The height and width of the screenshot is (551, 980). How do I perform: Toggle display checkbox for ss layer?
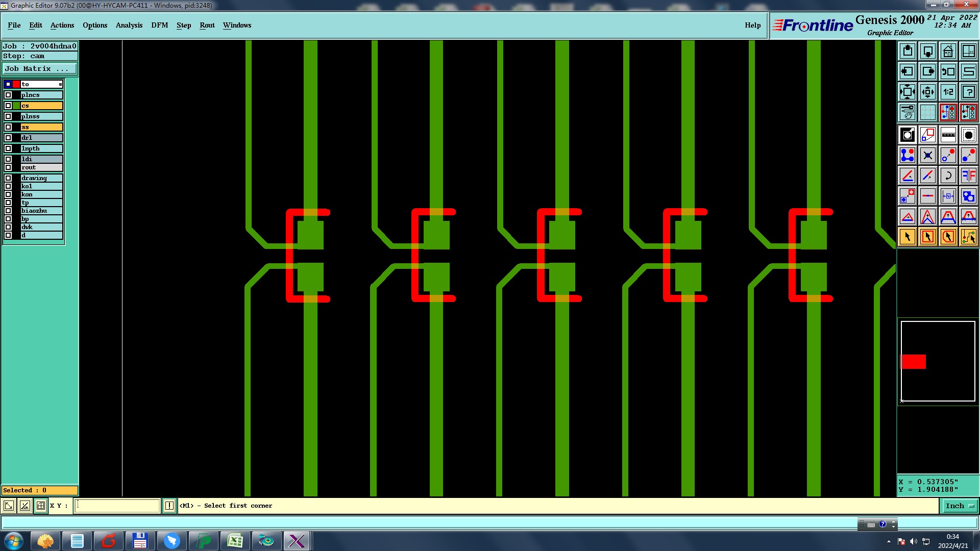(8, 127)
